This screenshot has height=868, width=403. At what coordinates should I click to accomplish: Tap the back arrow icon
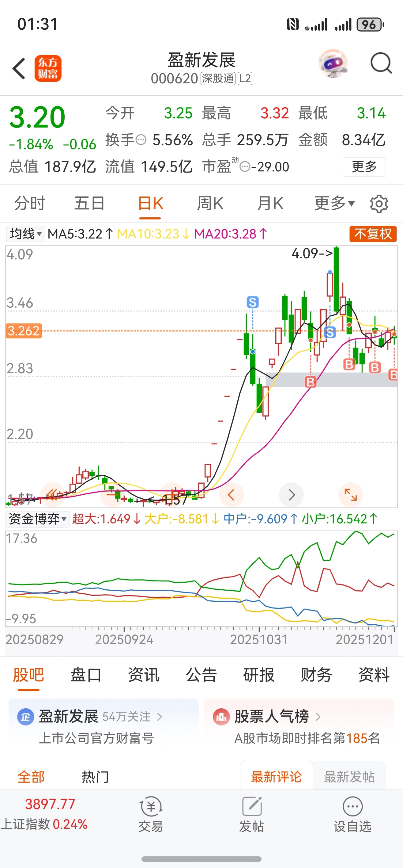[x=19, y=68]
